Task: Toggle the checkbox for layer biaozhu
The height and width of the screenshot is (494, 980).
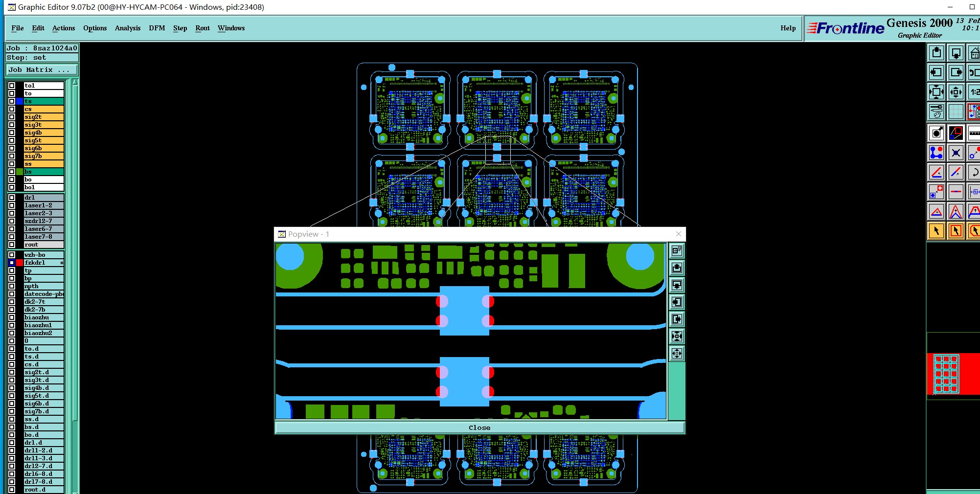Action: [12, 317]
